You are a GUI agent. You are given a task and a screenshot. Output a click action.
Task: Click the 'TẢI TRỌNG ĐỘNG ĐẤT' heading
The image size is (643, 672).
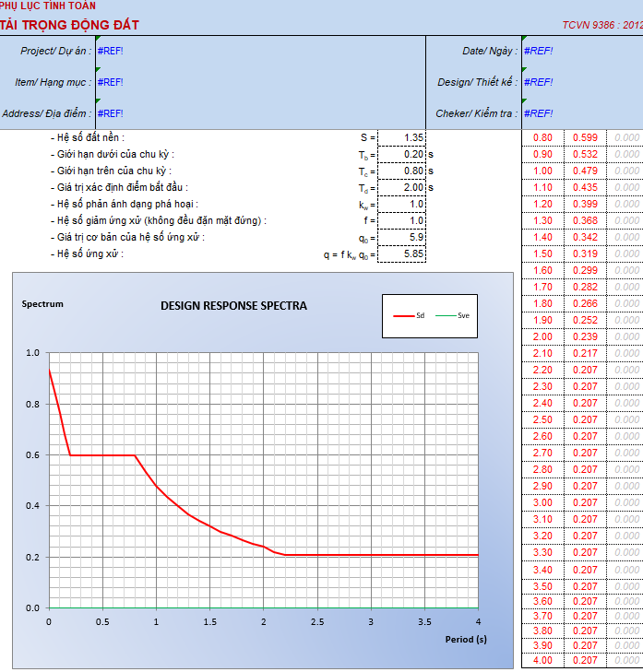tap(69, 25)
